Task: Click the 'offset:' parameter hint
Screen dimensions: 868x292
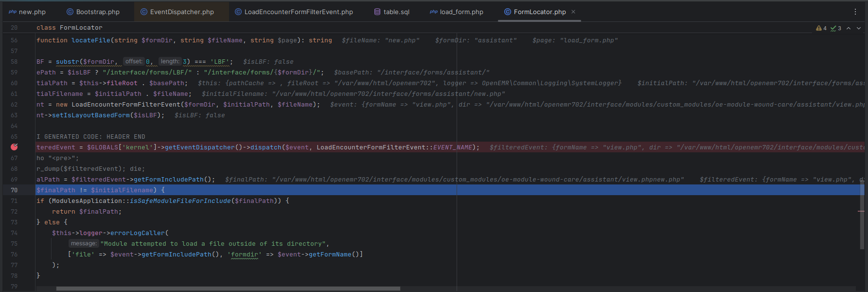Action: [x=134, y=61]
